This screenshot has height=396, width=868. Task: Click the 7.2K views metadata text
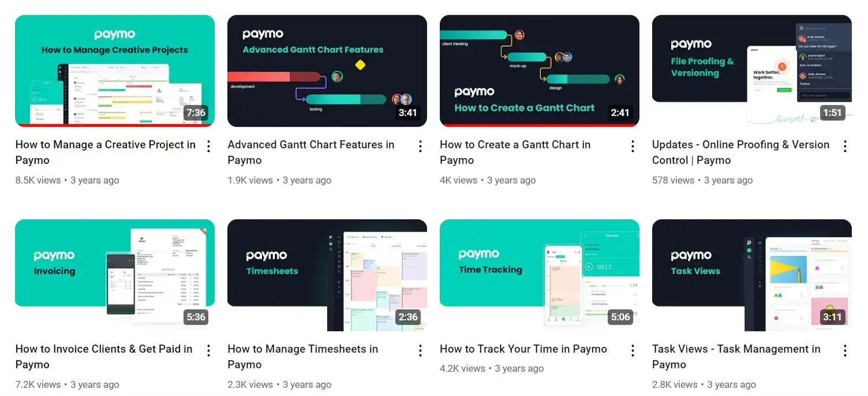38,384
